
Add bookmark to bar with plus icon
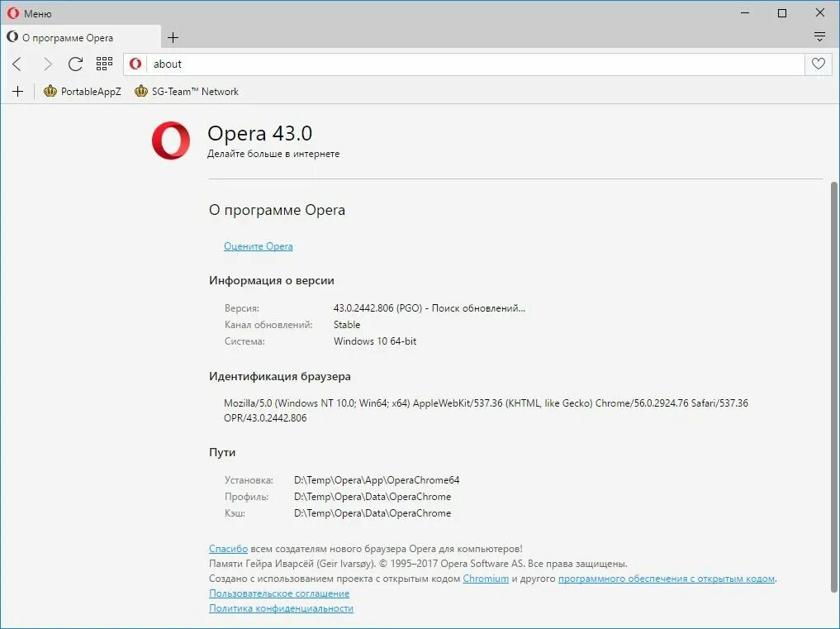17,92
